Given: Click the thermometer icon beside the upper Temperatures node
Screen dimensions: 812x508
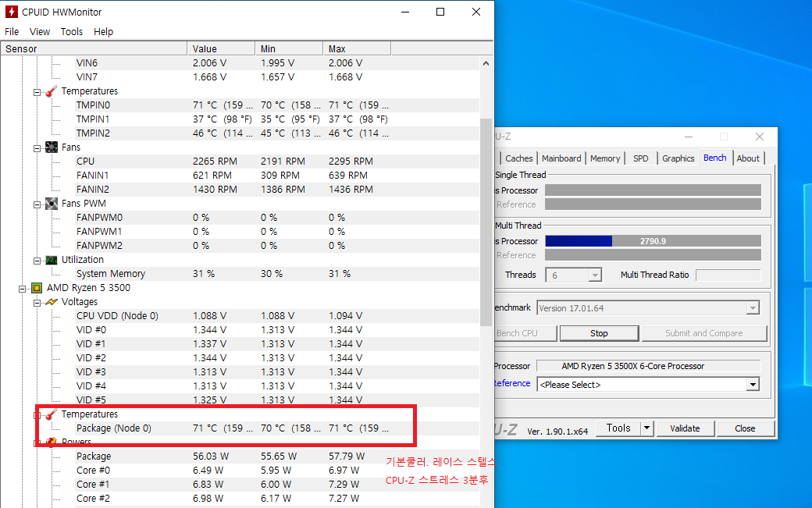Looking at the screenshot, I should [x=52, y=91].
